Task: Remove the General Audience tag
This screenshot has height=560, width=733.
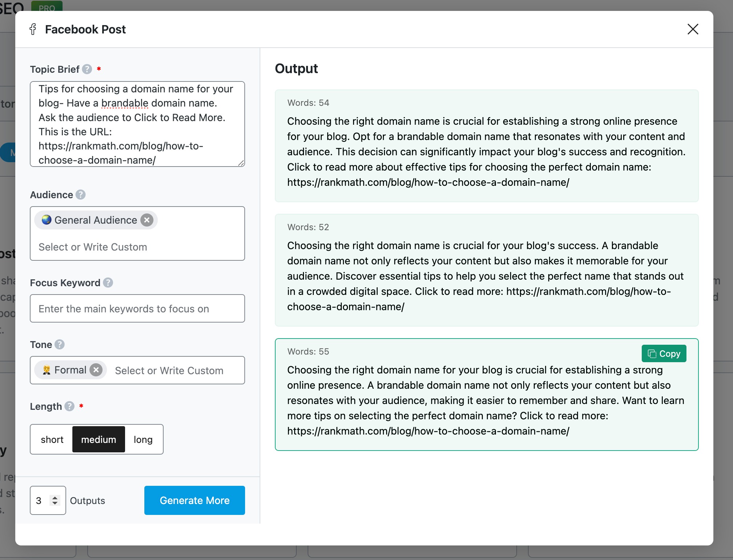Action: tap(147, 220)
